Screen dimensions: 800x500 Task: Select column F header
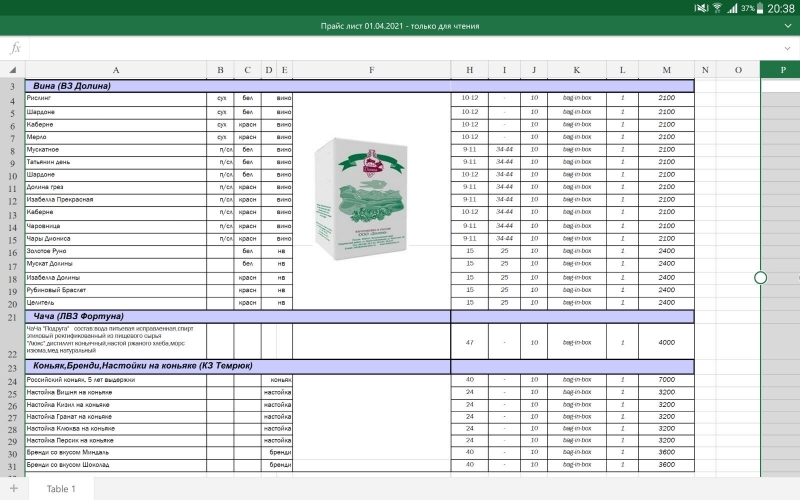coord(371,70)
